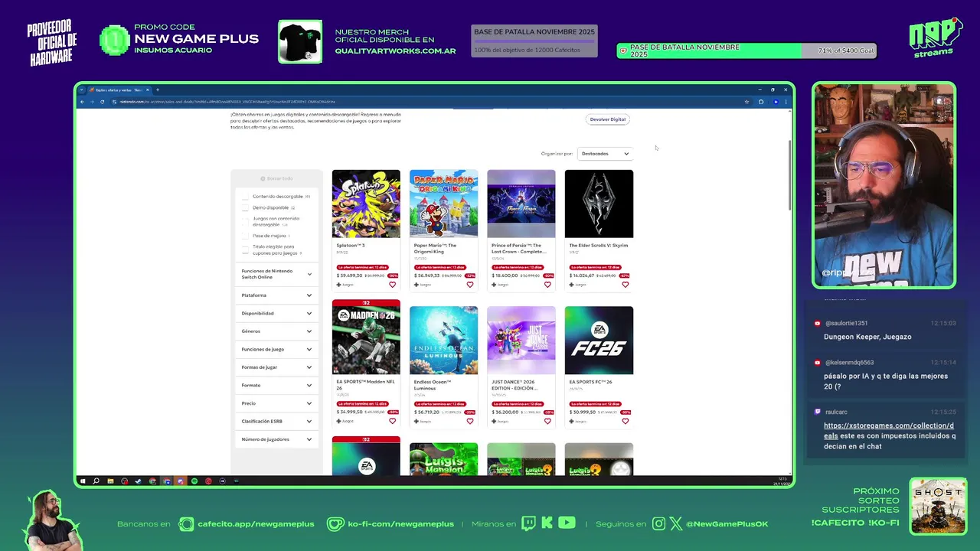Check Contenido descargable filter
This screenshot has height=551, width=980.
(245, 197)
